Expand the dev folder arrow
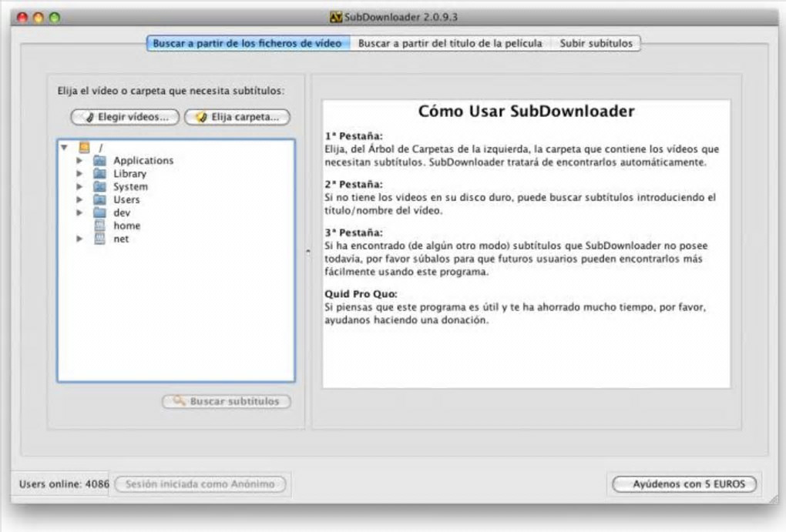The height and width of the screenshot is (532, 786). pos(79,212)
